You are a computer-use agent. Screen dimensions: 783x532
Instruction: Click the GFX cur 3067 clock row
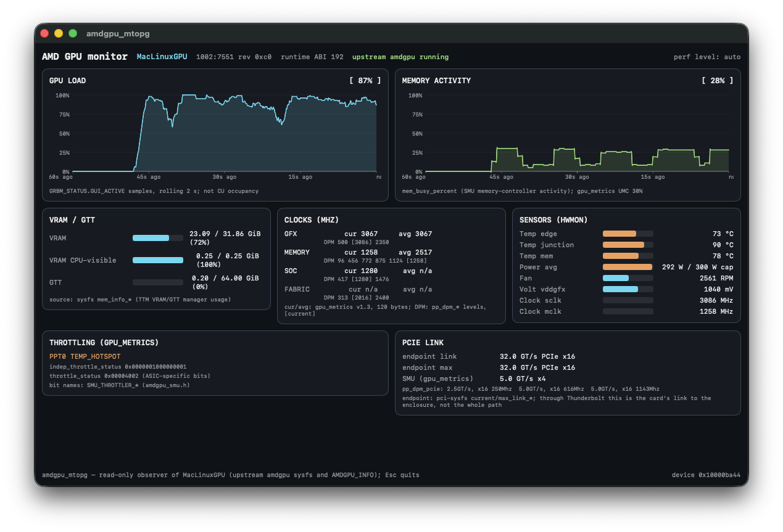click(358, 234)
